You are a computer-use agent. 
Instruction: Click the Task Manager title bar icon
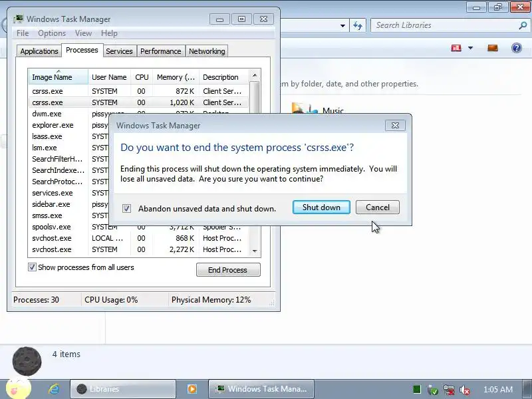[x=19, y=19]
